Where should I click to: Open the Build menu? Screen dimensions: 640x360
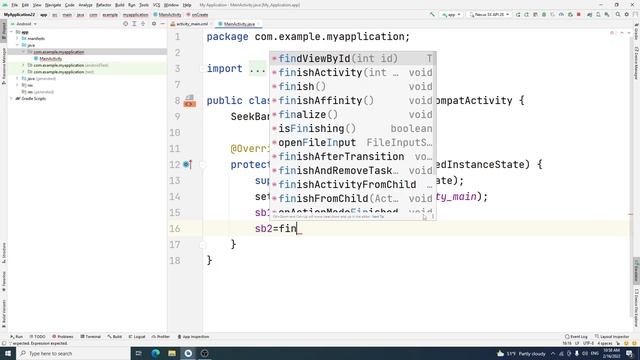pyautogui.click(x=120, y=5)
